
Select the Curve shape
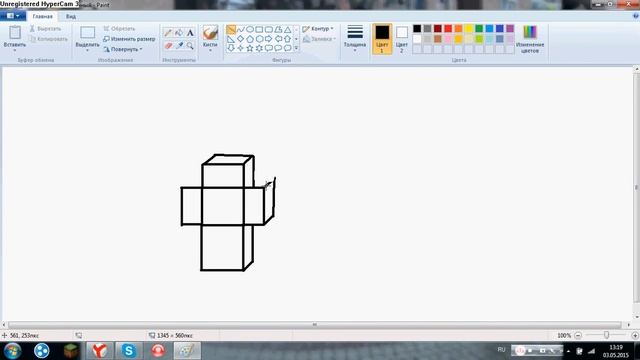pyautogui.click(x=240, y=29)
